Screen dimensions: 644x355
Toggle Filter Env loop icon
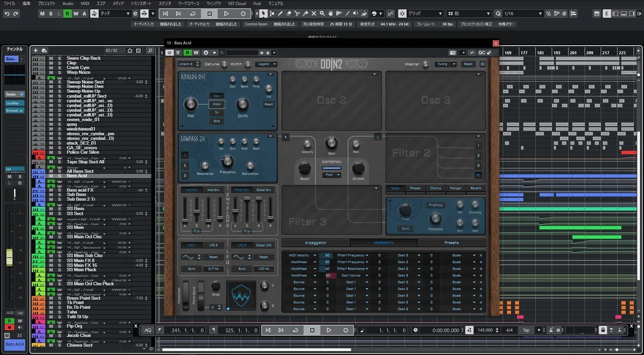point(248,230)
